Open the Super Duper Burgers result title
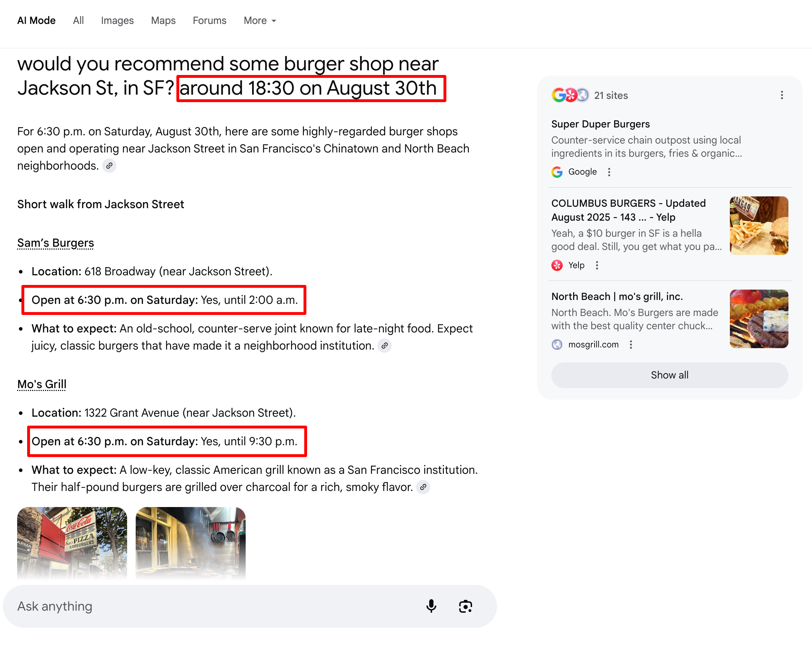 point(601,124)
